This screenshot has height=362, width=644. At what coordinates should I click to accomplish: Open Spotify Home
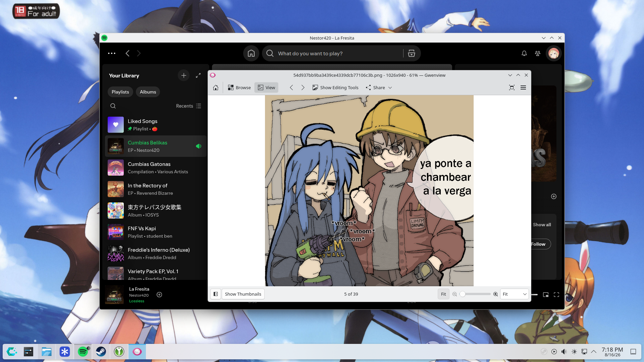tap(251, 53)
